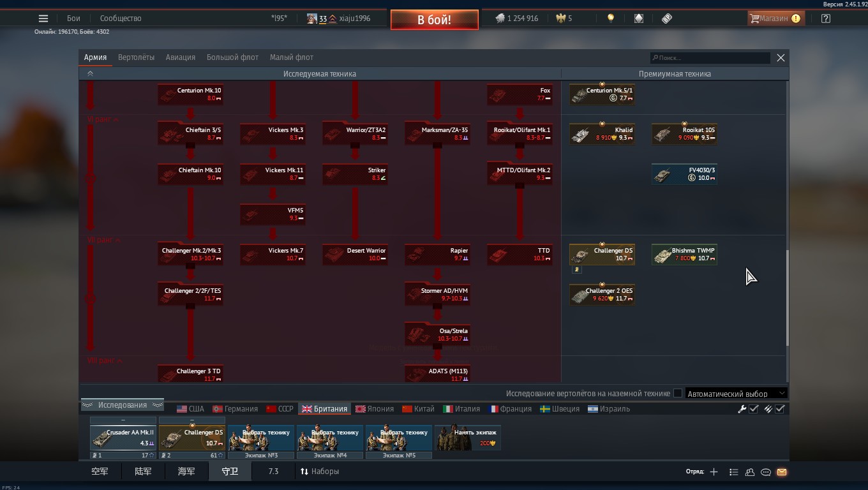The height and width of the screenshot is (490, 868).
Task: Open the Магазин shop button
Action: point(775,19)
